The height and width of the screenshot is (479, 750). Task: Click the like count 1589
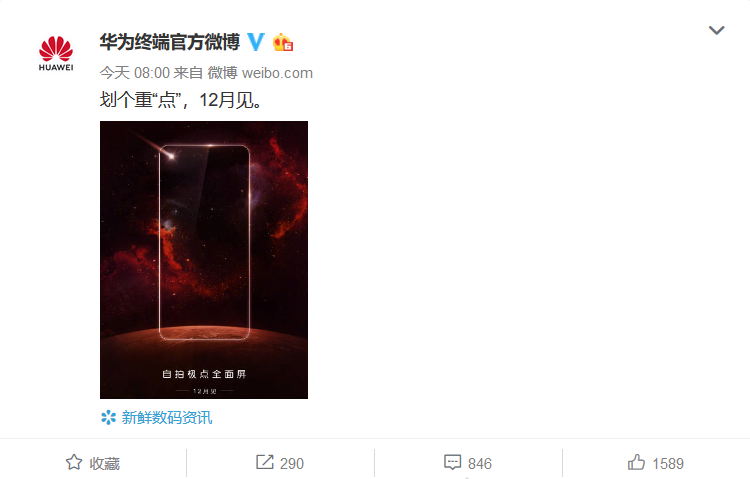point(668,463)
